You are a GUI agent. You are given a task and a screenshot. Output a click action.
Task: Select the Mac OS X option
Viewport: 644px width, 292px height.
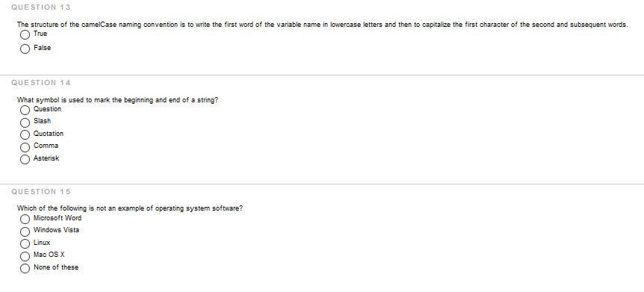(25, 256)
